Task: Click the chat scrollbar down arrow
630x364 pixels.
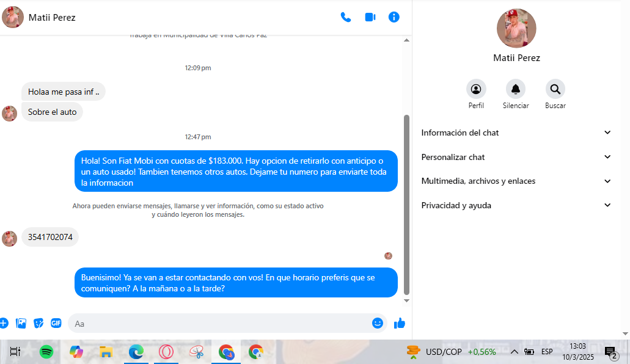Action: [x=406, y=300]
